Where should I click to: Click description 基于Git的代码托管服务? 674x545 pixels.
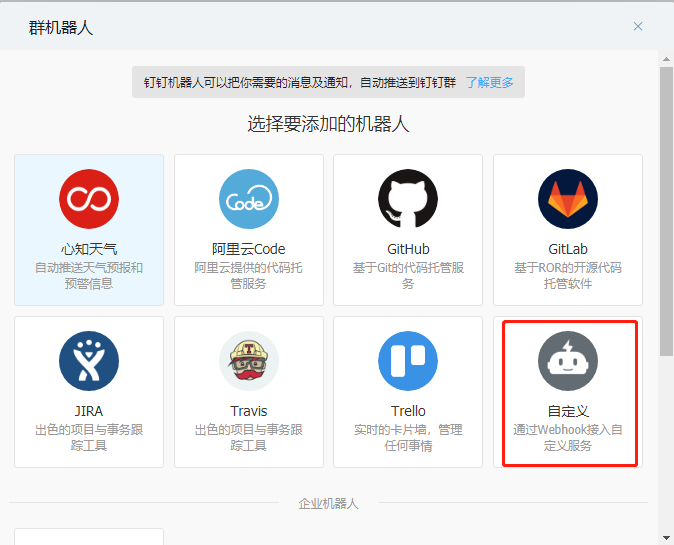tap(408, 276)
